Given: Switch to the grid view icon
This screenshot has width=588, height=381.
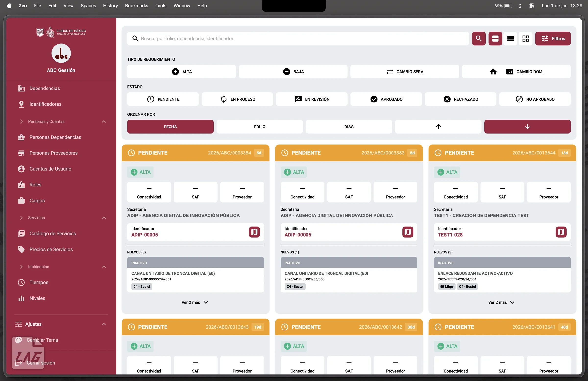Looking at the screenshot, I should click(526, 38).
